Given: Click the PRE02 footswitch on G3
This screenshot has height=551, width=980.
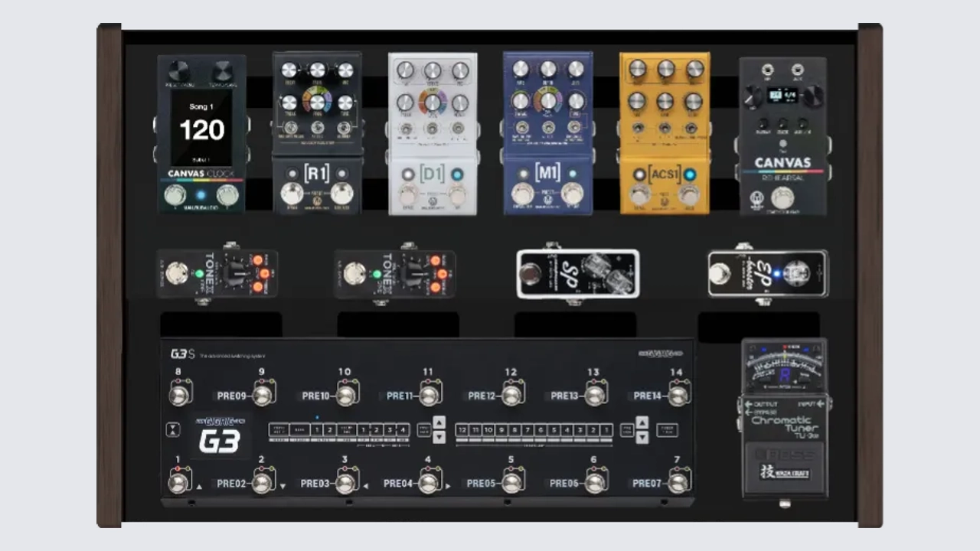Looking at the screenshot, I should [x=263, y=482].
